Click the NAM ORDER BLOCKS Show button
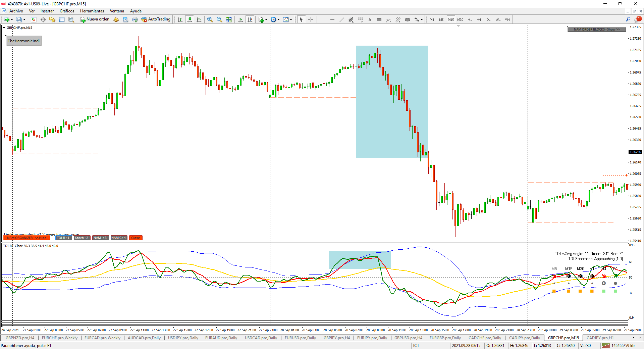The width and height of the screenshot is (644, 349). click(597, 30)
